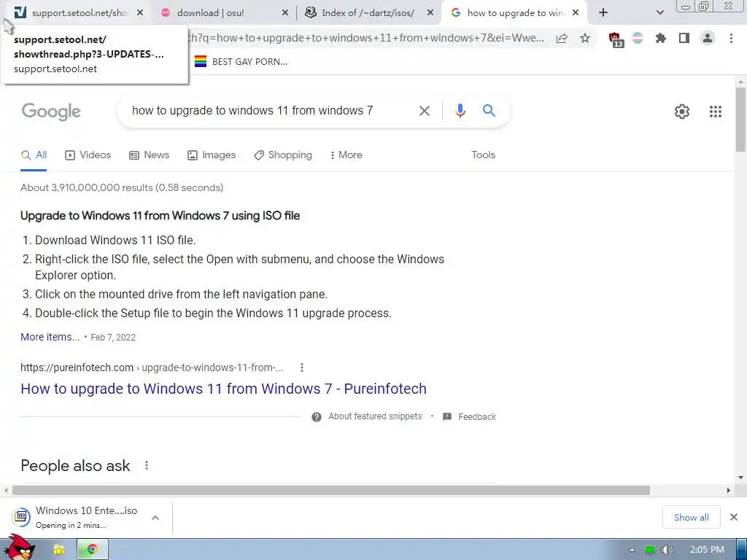
Task: Click the More items... link
Action: [x=50, y=337]
